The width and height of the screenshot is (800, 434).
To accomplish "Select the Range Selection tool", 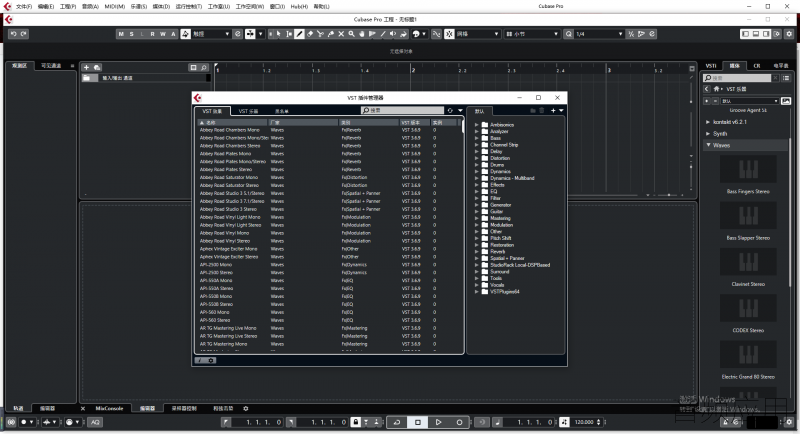I will pyautogui.click(x=289, y=34).
